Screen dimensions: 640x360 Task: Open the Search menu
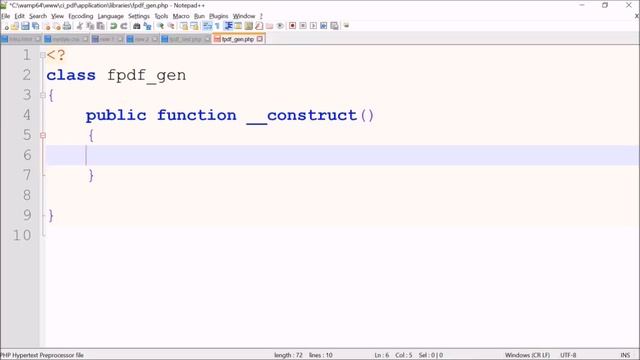(38, 16)
